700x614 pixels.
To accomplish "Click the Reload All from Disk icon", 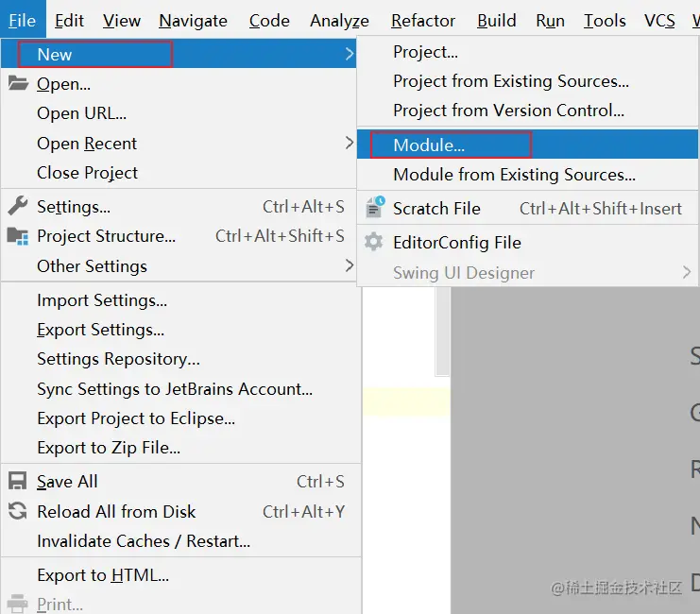I will click(18, 511).
